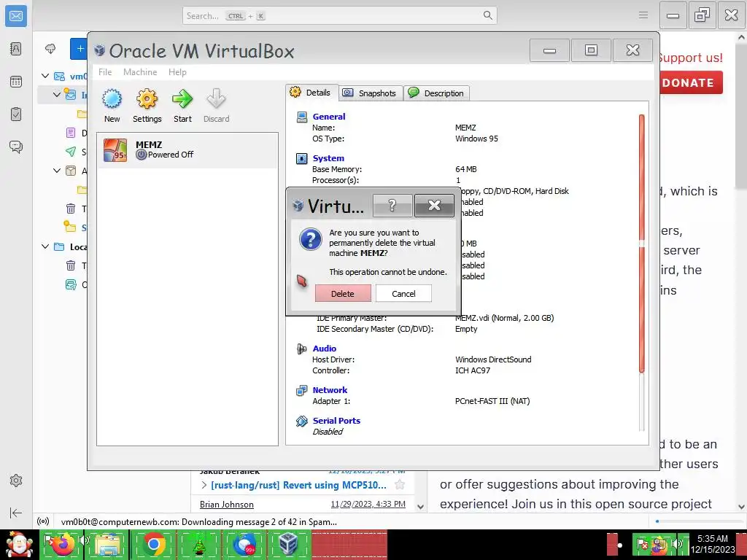Click the Discard toolbar icon in VirtualBox

pos(216,106)
